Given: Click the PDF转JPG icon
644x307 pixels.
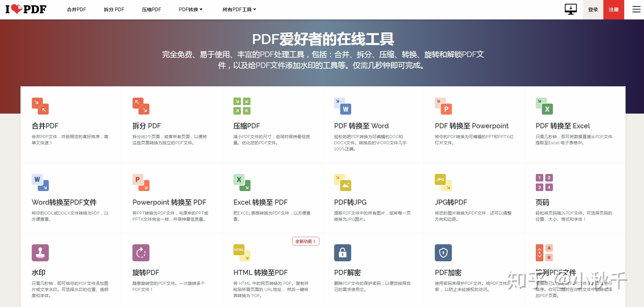Looking at the screenshot, I should point(343,182).
